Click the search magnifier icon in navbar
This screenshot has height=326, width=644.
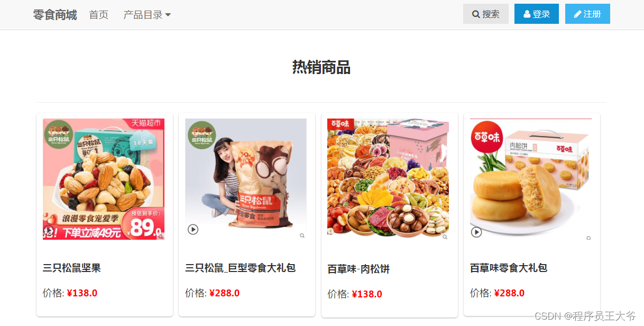[x=476, y=14]
